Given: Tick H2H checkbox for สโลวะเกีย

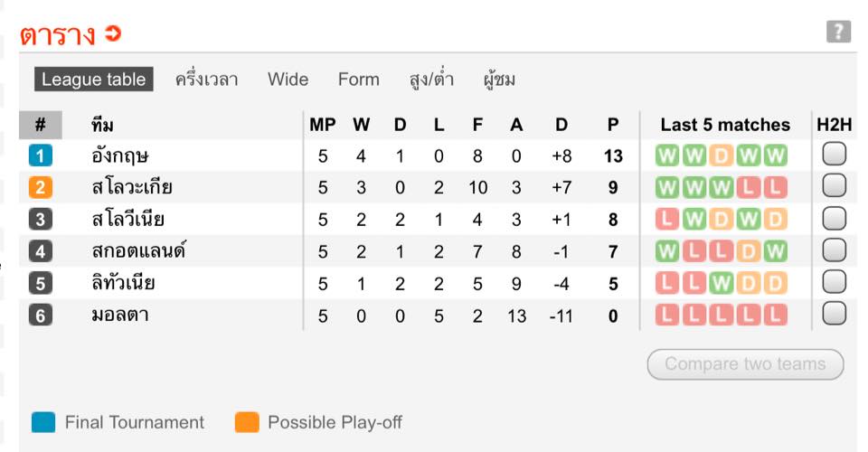Looking at the screenshot, I should click(834, 186).
